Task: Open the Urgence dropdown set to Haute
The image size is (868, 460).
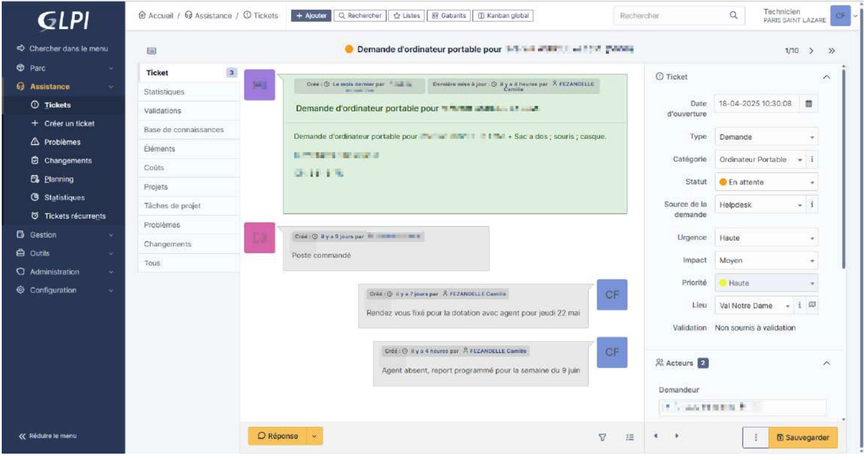Action: 766,238
